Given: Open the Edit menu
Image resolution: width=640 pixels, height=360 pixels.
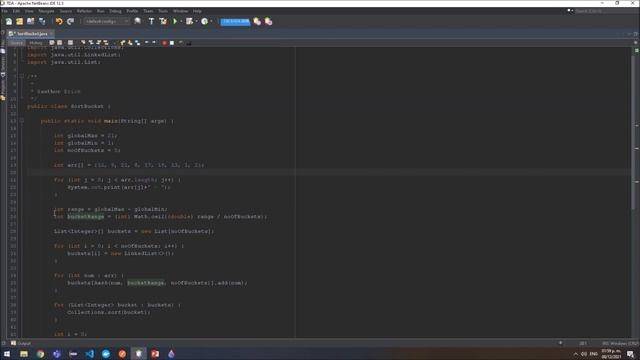Looking at the screenshot, I should point(16,11).
